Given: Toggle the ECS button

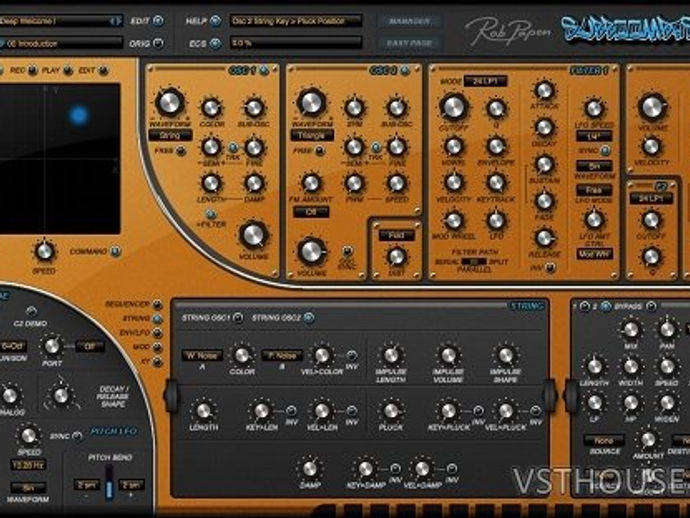Looking at the screenshot, I should pos(215,43).
